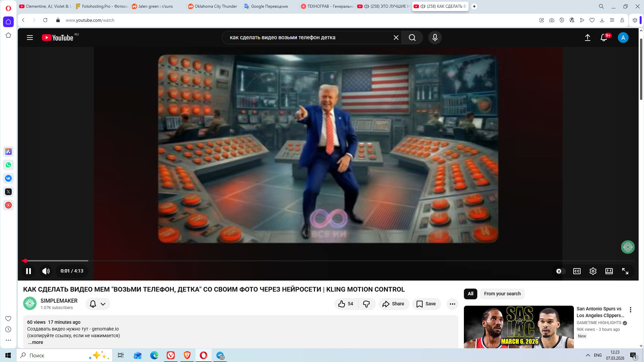Open Spurs vs Clippers video thumbnail
644x362 pixels.
coord(519,327)
